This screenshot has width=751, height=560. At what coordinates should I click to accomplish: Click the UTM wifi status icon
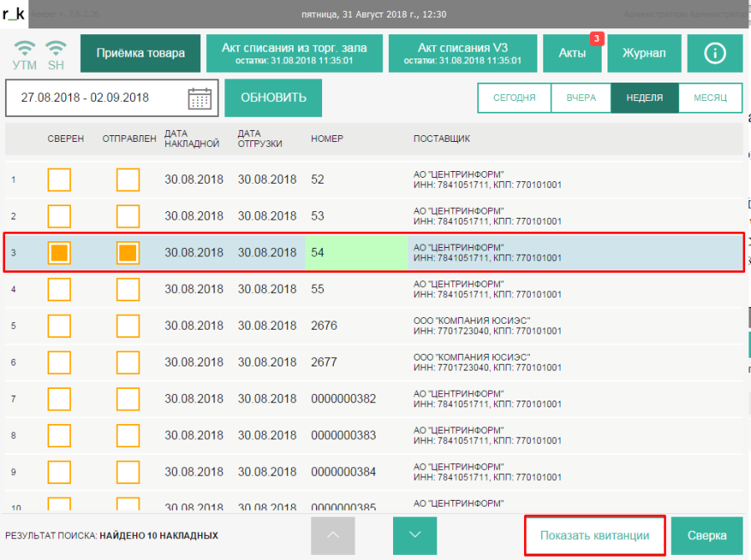(x=25, y=53)
